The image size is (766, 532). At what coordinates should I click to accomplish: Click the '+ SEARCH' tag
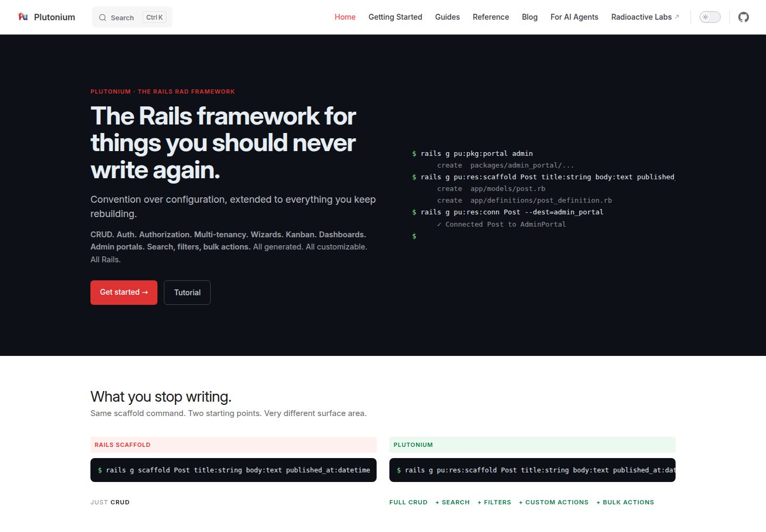[453, 502]
